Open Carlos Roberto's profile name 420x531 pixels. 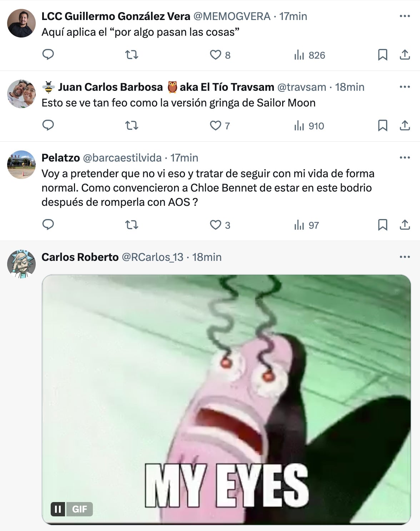[x=80, y=257]
